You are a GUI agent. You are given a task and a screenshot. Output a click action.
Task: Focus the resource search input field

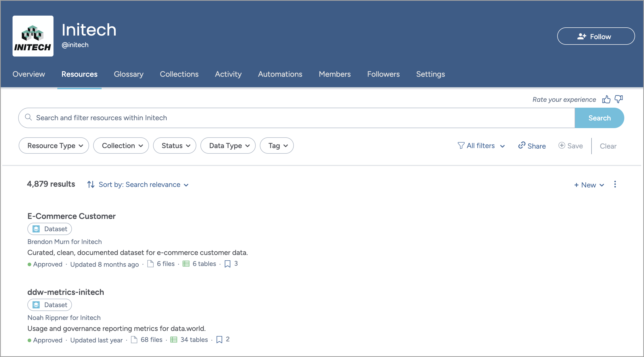(x=294, y=118)
